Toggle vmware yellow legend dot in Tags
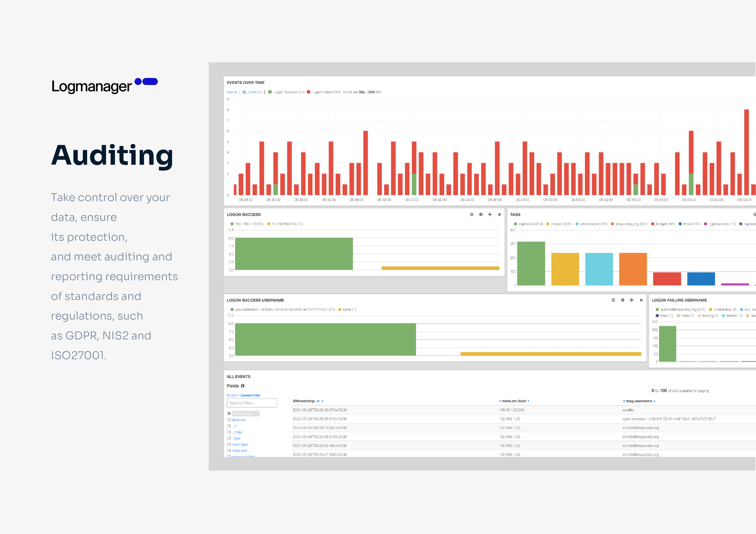Image resolution: width=756 pixels, height=534 pixels. (x=548, y=224)
